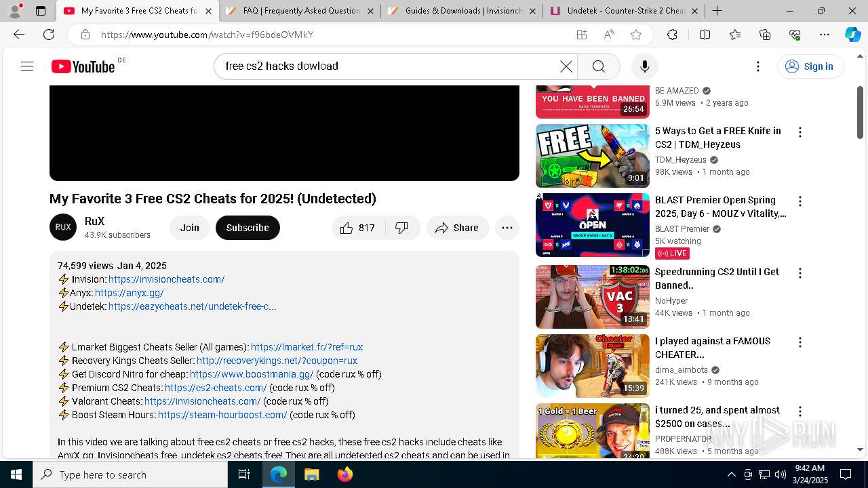This screenshot has height=488, width=868.
Task: Go back with browser back arrow
Action: pyautogui.click(x=19, y=35)
